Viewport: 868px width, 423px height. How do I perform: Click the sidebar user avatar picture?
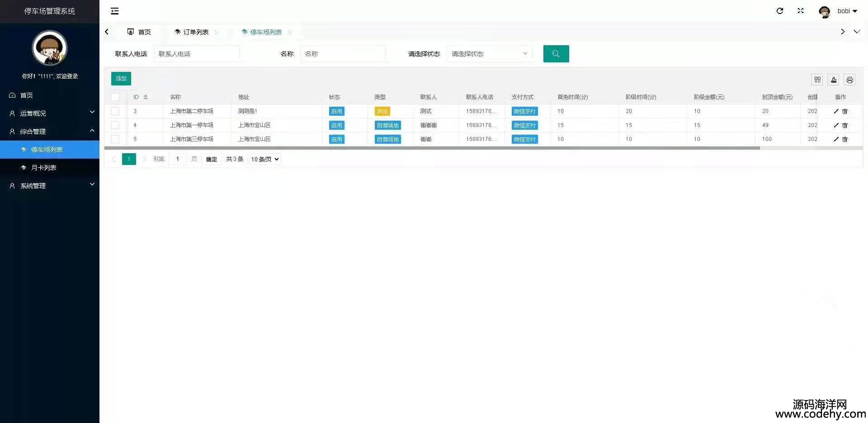coord(50,48)
